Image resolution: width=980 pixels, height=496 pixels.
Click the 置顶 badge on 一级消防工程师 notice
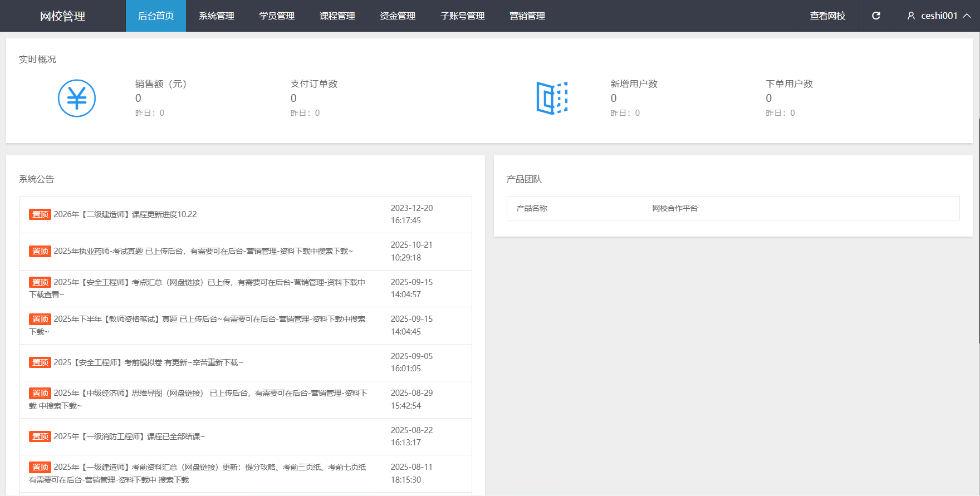pos(40,436)
